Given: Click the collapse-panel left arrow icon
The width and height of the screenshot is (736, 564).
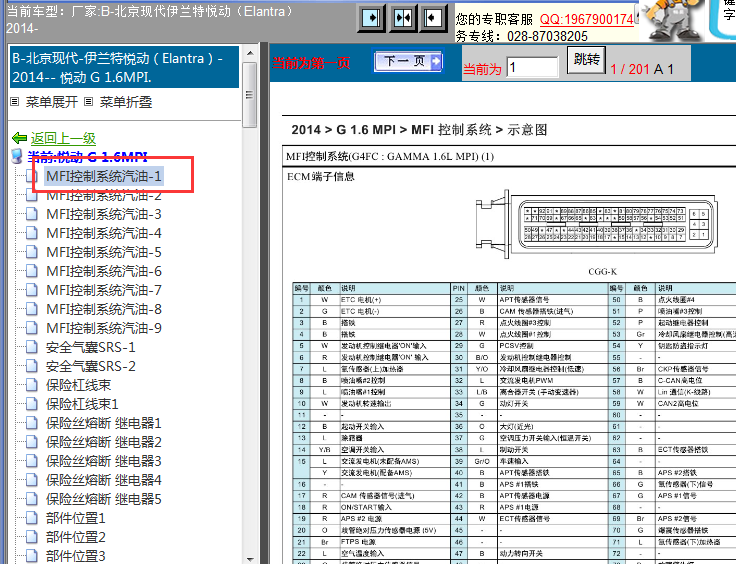Looking at the screenshot, I should pyautogui.click(x=432, y=18).
